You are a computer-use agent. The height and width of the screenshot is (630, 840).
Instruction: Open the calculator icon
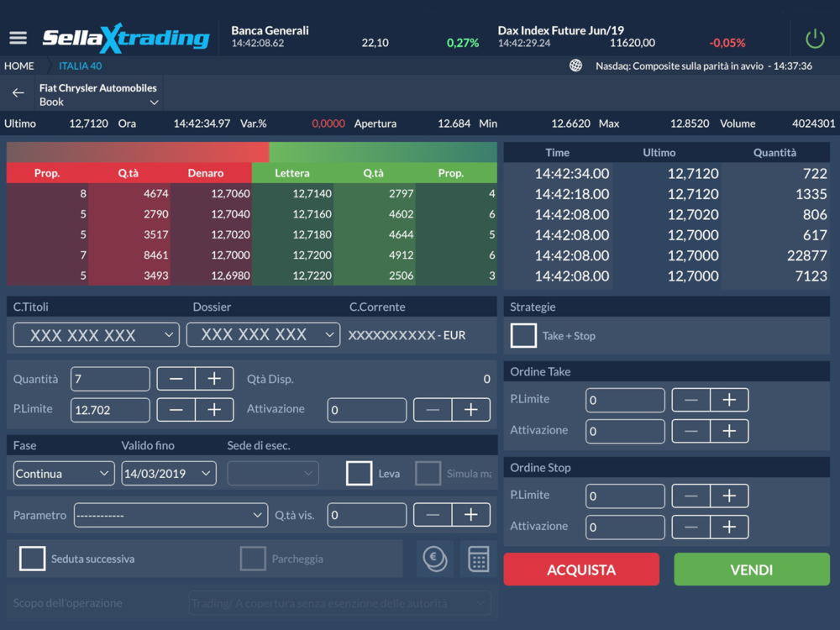click(479, 559)
